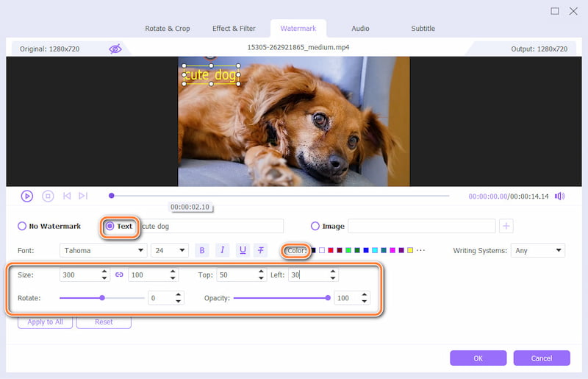Pick the red color swatch
Image resolution: width=588 pixels, height=379 pixels.
coord(331,250)
